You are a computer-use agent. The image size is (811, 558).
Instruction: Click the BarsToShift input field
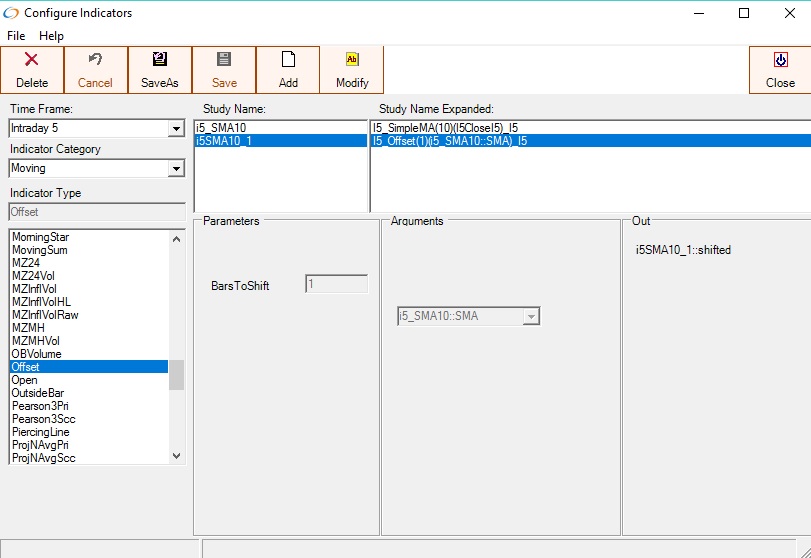[337, 285]
